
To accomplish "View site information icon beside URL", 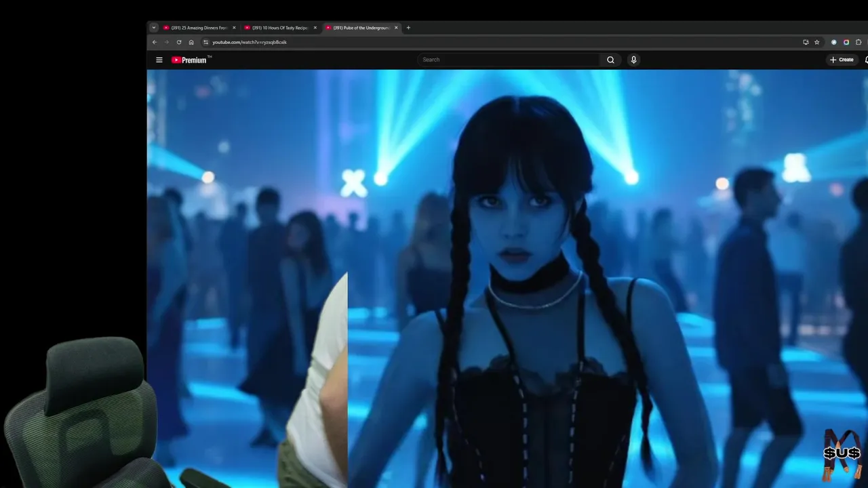I will (206, 42).
